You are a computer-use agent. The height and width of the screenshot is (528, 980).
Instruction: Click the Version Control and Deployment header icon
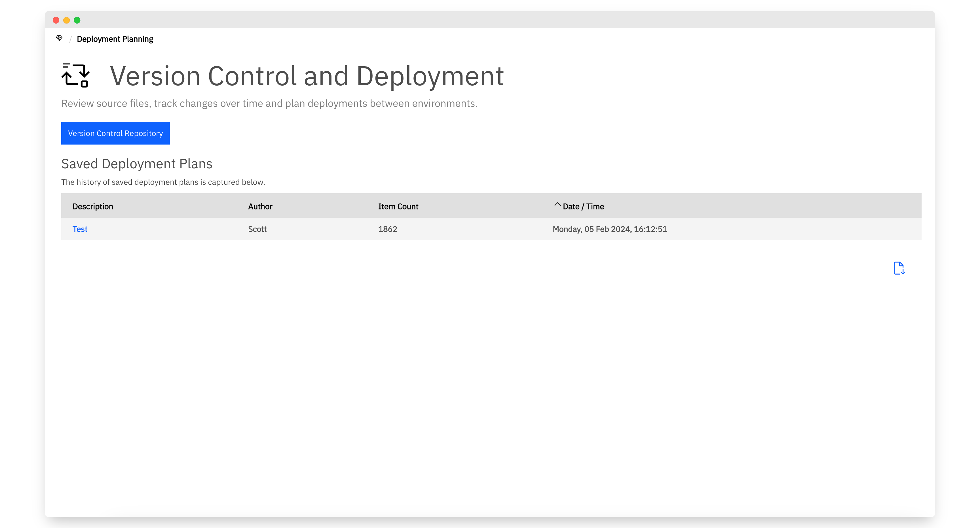point(75,75)
